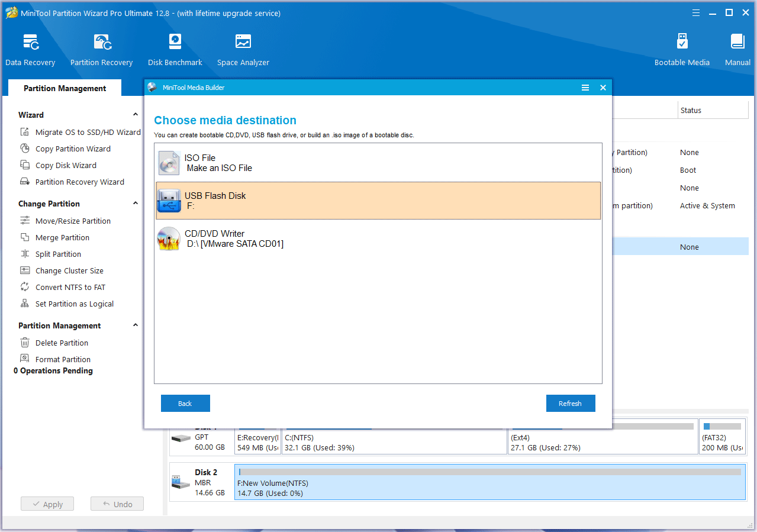757x532 pixels.
Task: Select the 'Boot' status cell
Action: (x=688, y=170)
